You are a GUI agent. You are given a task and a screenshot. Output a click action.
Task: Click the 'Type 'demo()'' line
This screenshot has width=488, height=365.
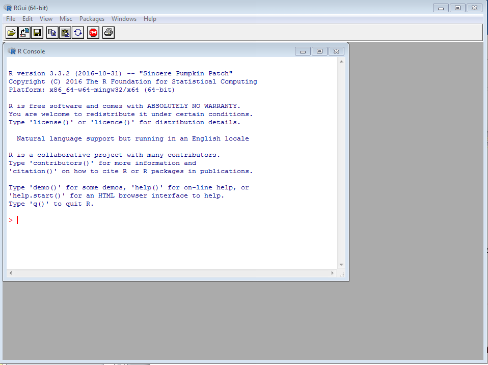point(129,187)
